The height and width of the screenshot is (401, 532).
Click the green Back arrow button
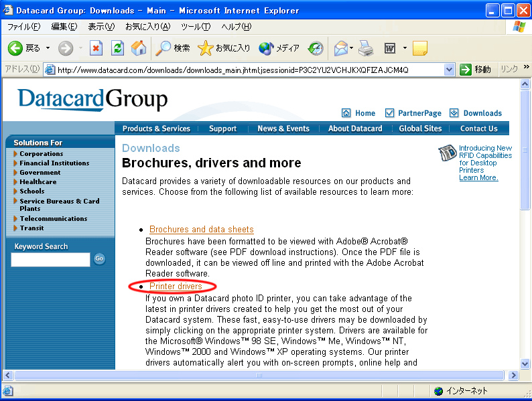pos(15,48)
